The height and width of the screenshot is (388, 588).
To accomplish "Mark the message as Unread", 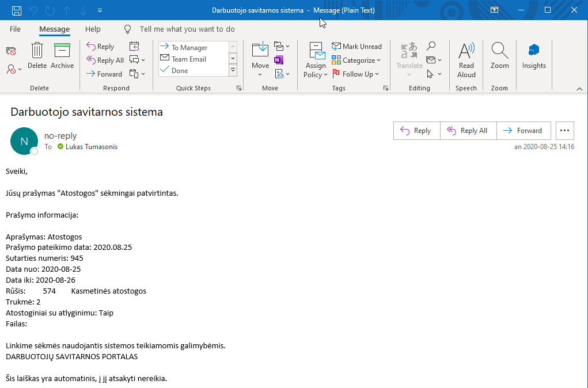I will [356, 47].
